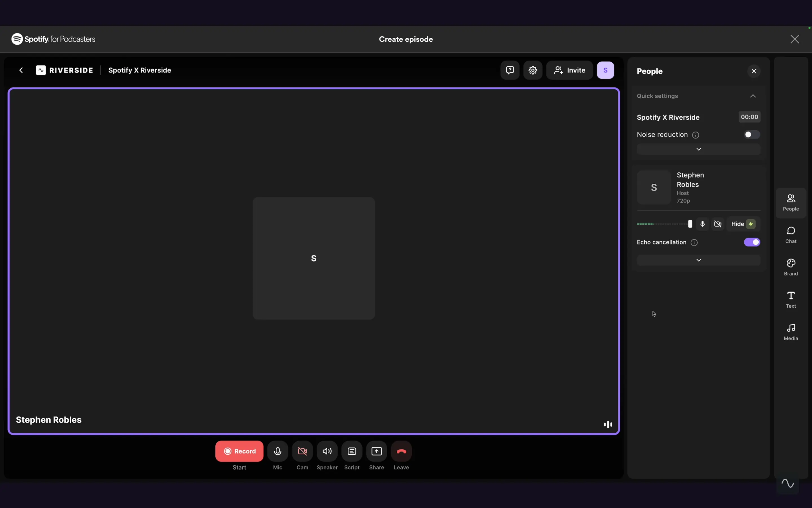Click the audio level bars icon in video frame
Screen dimensions: 812x508
608,425
